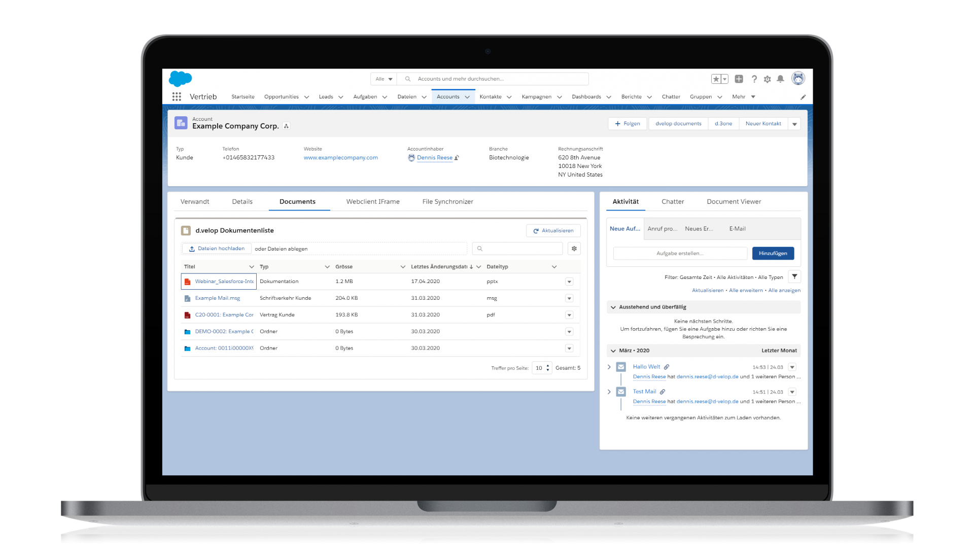Open the Favorites star icon
Image resolution: width=974 pixels, height=560 pixels.
coord(716,79)
